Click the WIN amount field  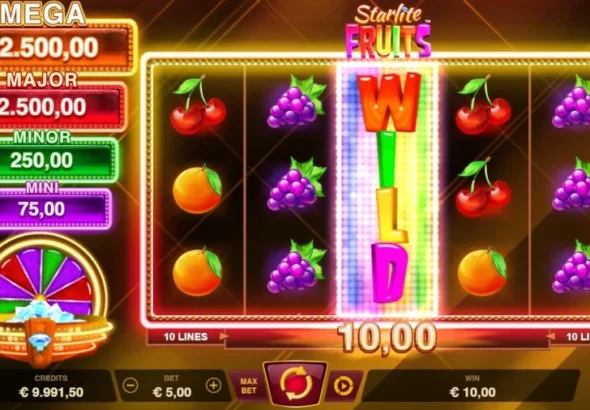point(472,387)
